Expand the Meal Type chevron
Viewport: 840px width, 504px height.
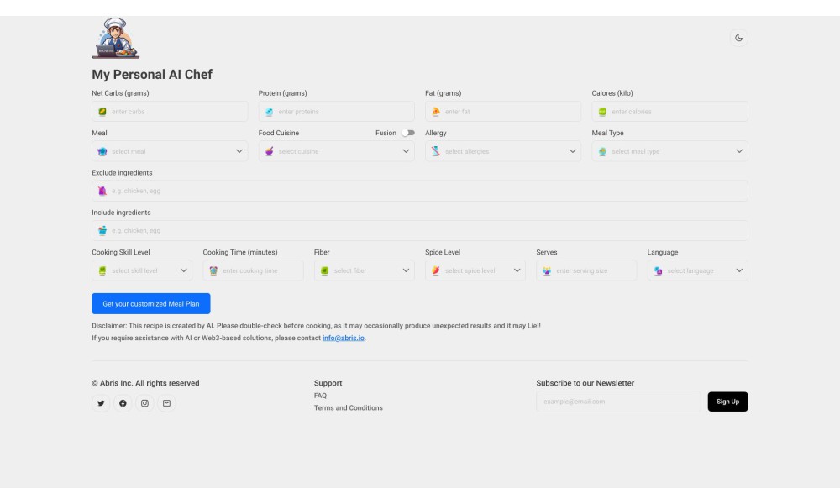[738, 151]
